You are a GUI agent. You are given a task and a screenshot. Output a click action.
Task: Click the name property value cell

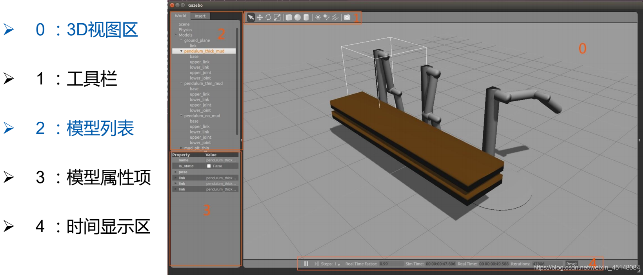[x=222, y=160]
